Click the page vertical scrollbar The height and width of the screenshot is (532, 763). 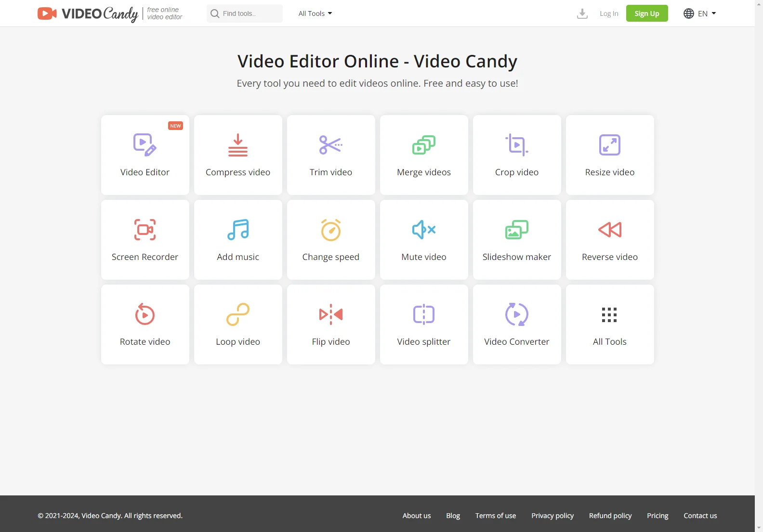coord(759,266)
